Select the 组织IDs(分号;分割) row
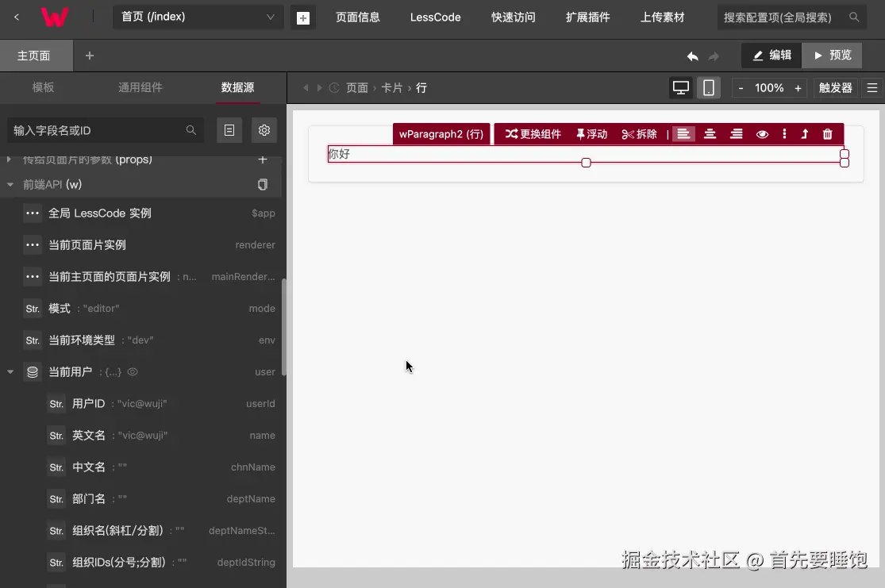This screenshot has height=588, width=885. [141, 562]
